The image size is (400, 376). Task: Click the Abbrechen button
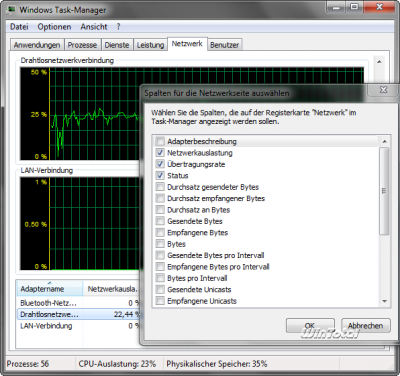pos(365,325)
